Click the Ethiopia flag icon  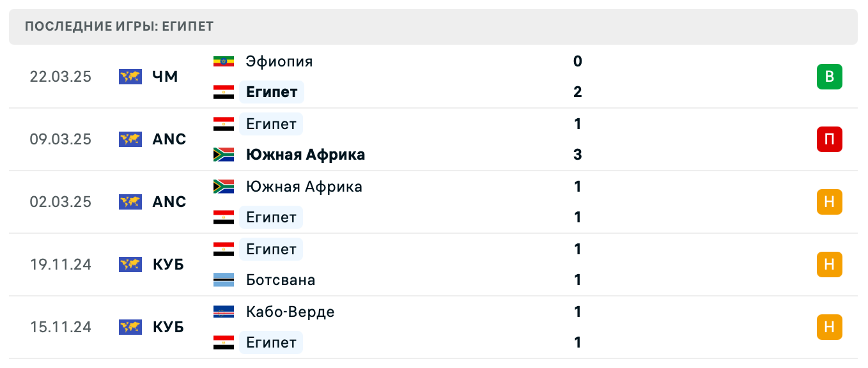223,61
